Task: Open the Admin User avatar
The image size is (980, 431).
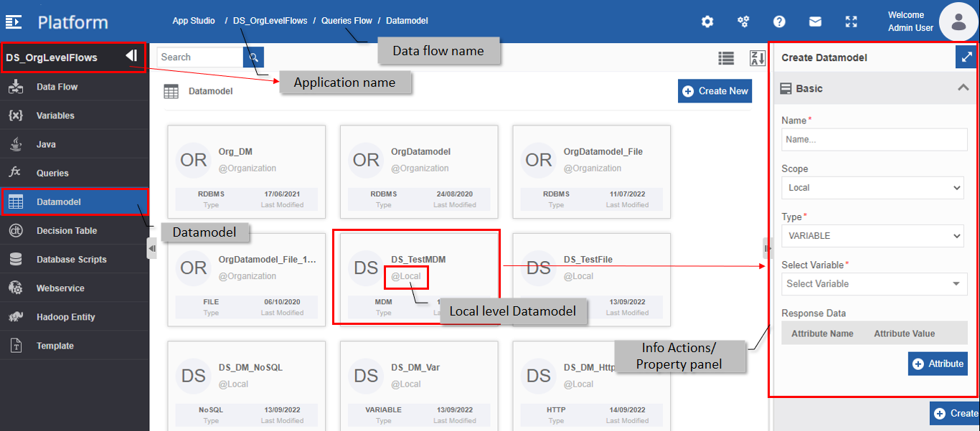Action: pyautogui.click(x=958, y=22)
